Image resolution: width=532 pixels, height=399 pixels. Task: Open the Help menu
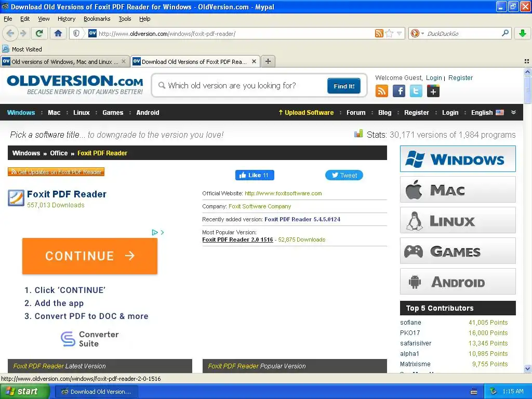pyautogui.click(x=144, y=19)
